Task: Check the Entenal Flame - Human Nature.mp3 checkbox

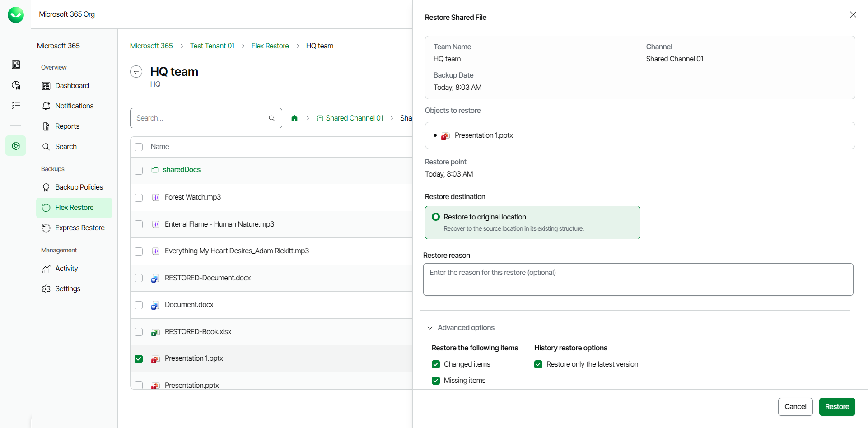Action: pos(139,224)
